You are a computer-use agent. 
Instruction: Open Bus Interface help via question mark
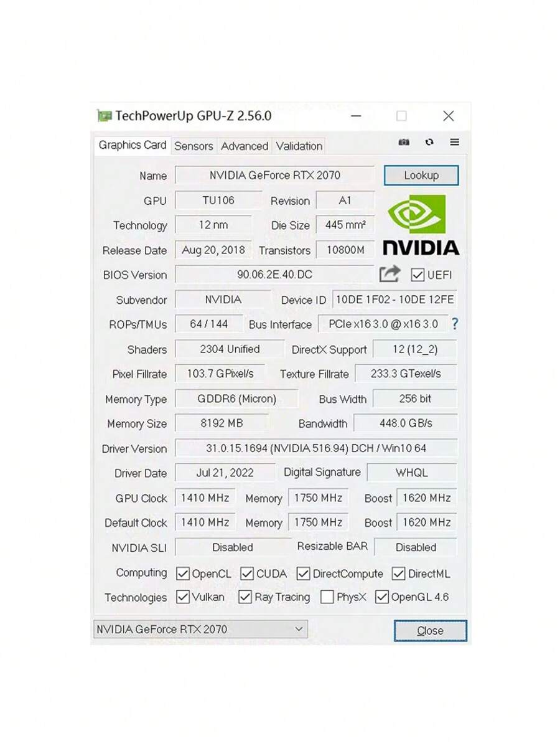pos(455,324)
